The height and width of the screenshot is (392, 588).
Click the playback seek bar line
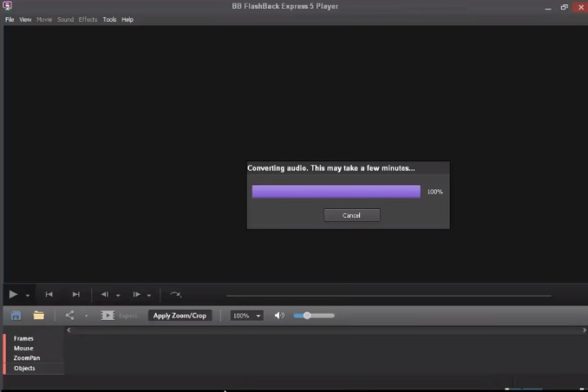click(x=389, y=296)
